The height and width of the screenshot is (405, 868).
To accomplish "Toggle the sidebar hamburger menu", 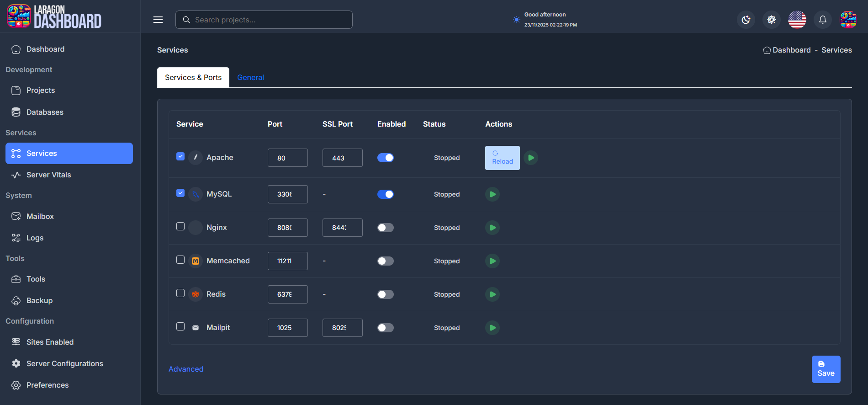I will point(158,20).
